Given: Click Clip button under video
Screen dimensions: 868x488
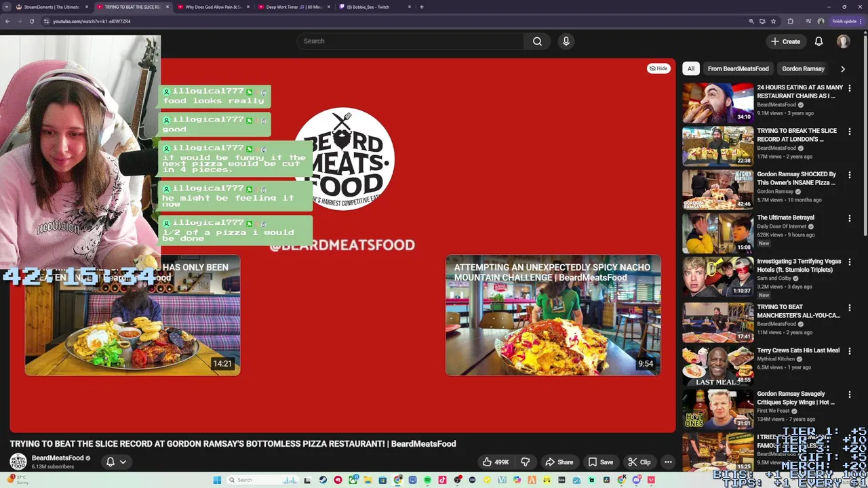Looking at the screenshot, I should [x=639, y=462].
